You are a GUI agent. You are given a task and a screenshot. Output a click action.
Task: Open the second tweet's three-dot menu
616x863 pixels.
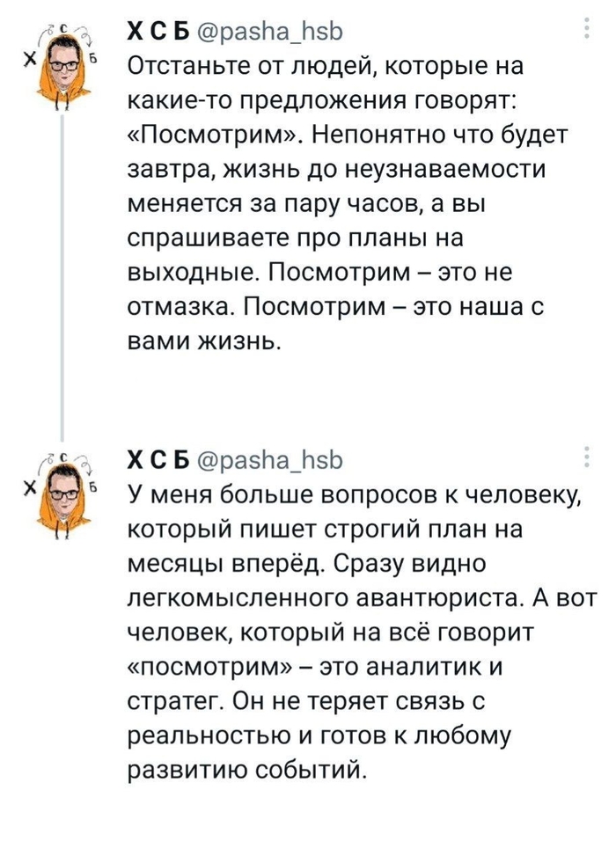pyautogui.click(x=587, y=457)
